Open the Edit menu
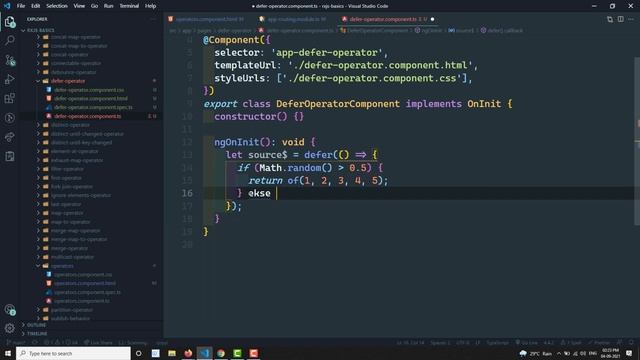Image resolution: width=640 pixels, height=360 pixels. [36, 6]
